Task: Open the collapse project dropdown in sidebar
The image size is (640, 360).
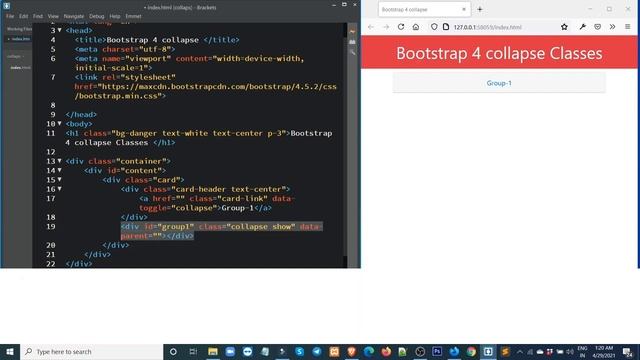Action: click(16, 56)
